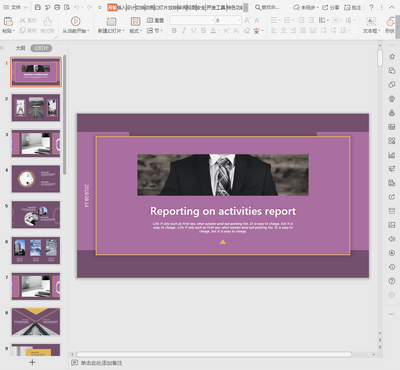This screenshot has height=370, width=400.
Task: Switch to Slides (幻灯片) panel tab
Action: [41, 48]
